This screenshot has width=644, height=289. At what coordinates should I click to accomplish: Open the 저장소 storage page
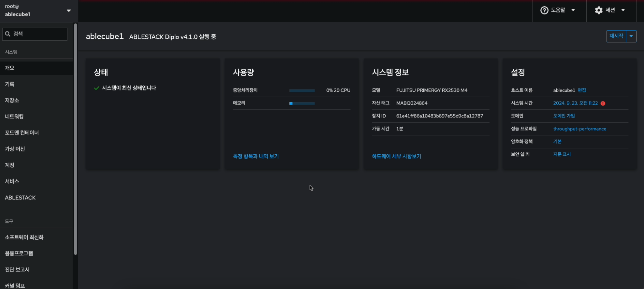coord(12,100)
